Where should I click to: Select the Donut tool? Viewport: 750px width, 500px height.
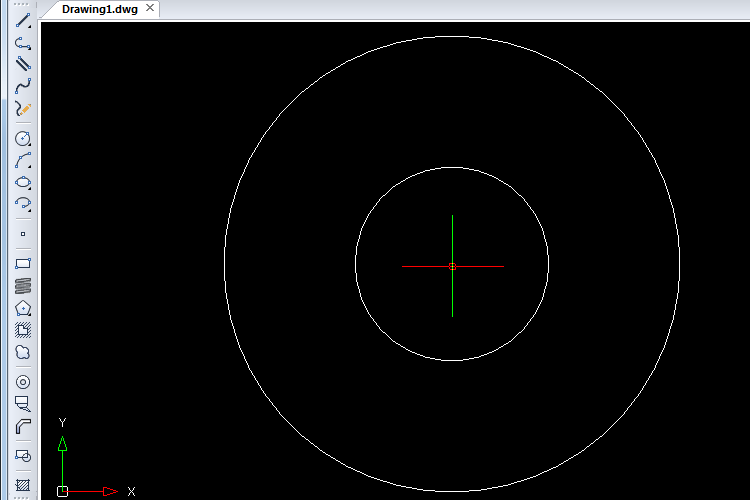click(x=23, y=382)
